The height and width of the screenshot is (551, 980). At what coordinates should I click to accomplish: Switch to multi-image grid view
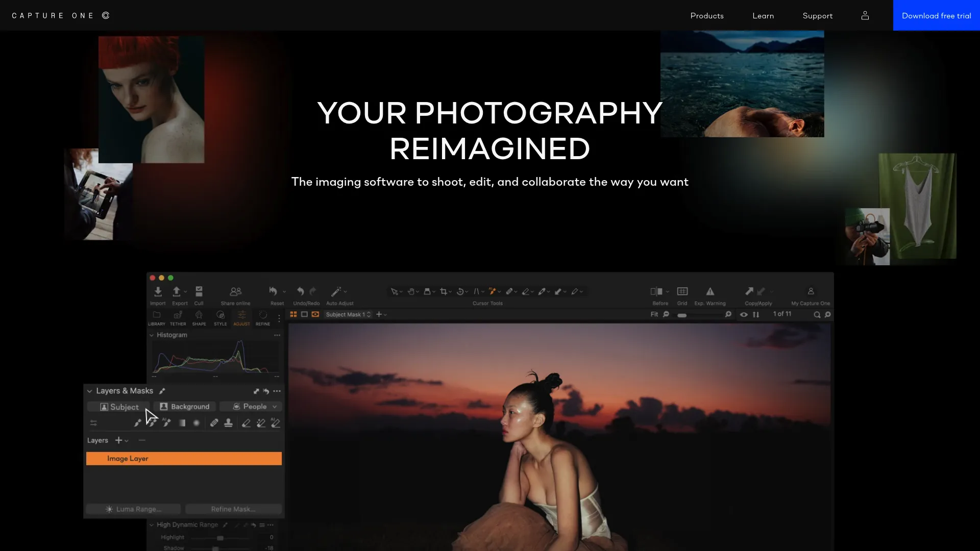coord(293,314)
